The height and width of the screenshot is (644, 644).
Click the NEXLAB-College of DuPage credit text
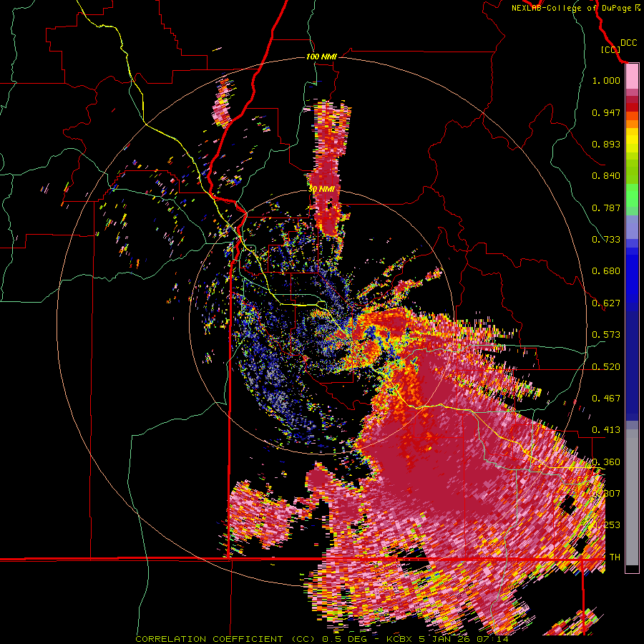pos(571,8)
